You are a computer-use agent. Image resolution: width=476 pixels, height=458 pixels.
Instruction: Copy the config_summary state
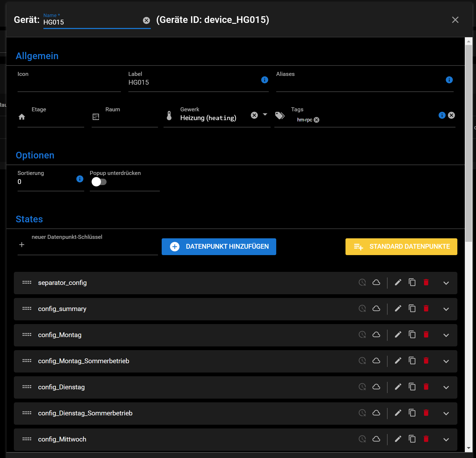coord(412,308)
